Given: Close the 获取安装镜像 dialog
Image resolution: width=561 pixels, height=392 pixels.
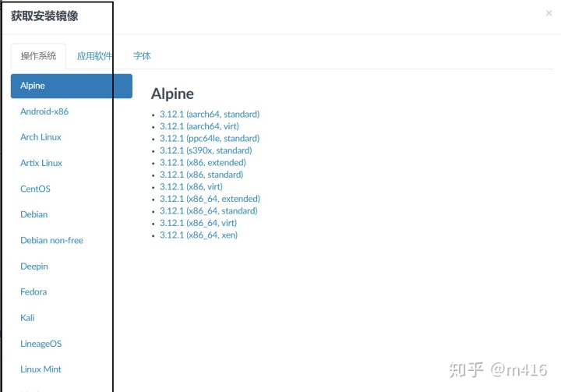Looking at the screenshot, I should click(x=549, y=13).
